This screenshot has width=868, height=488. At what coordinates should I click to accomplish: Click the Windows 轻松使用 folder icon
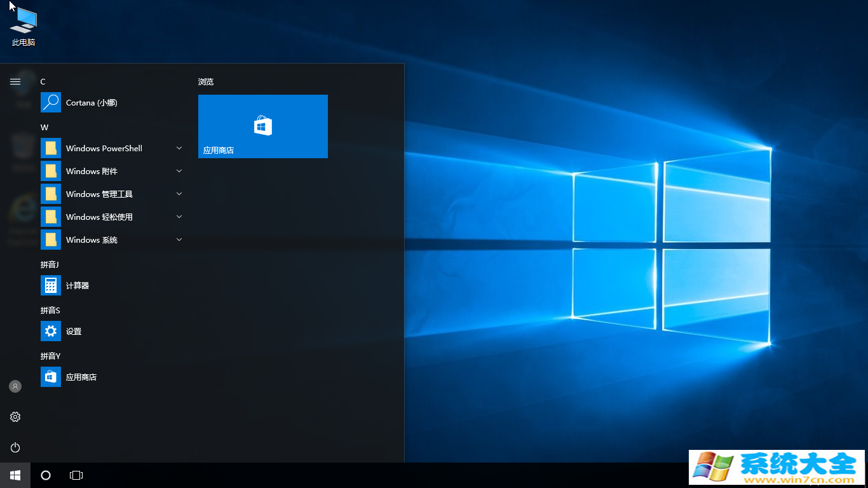point(51,217)
